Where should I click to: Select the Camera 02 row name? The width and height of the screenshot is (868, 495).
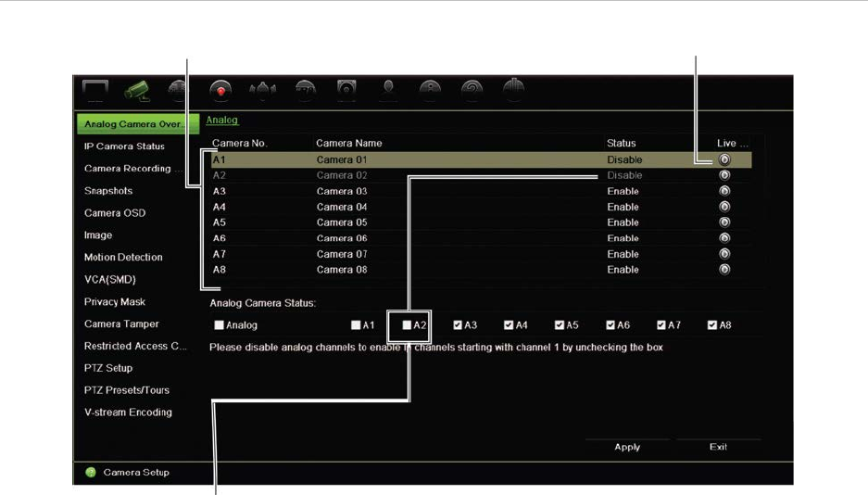pos(342,175)
